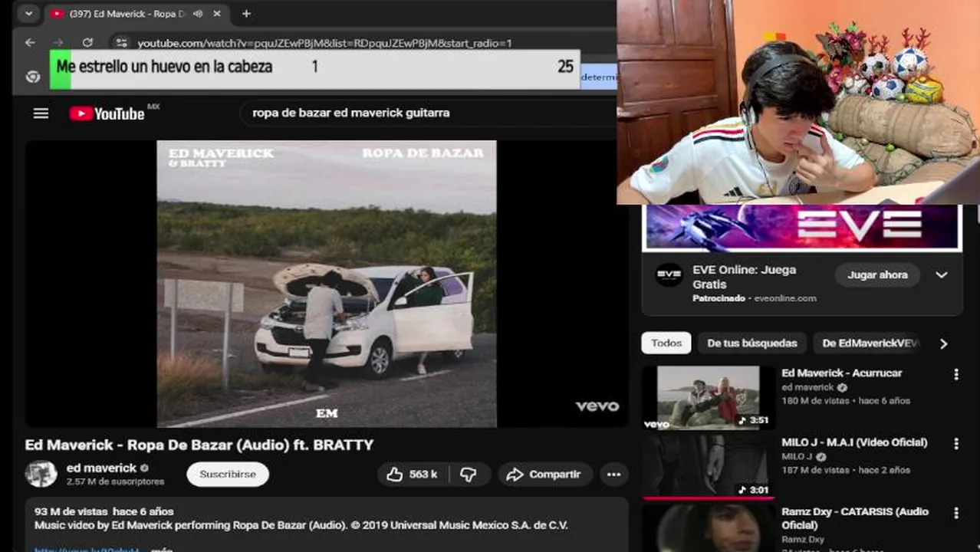Mute the tab via the audio speaker icon
Viewport: 980px width, 552px height.
click(x=198, y=14)
